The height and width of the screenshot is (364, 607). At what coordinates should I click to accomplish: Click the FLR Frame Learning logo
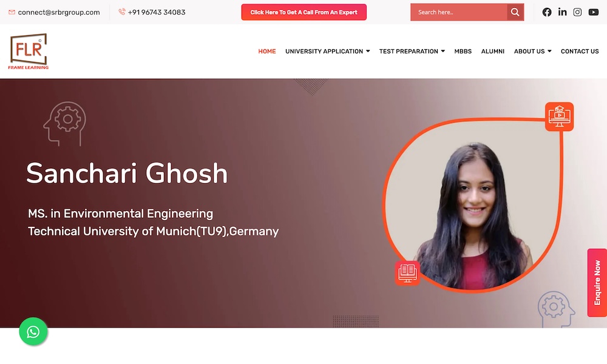29,51
